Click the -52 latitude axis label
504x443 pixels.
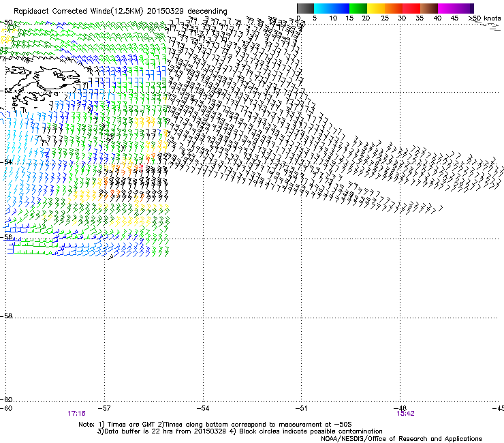pos(6,91)
